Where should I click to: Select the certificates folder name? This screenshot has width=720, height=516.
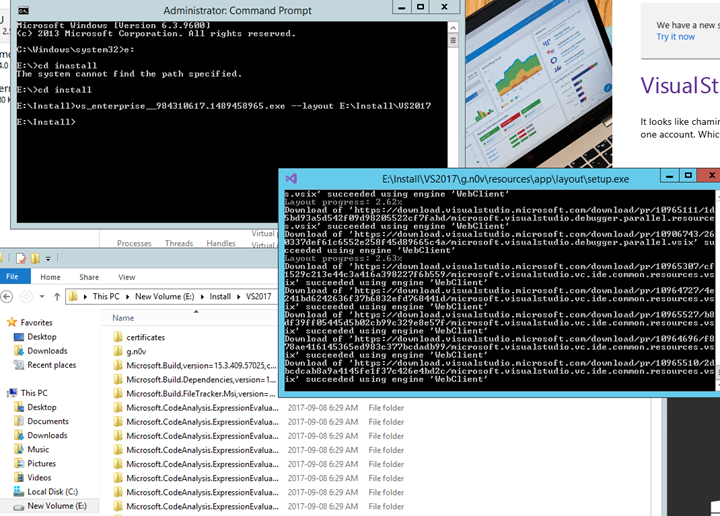146,337
